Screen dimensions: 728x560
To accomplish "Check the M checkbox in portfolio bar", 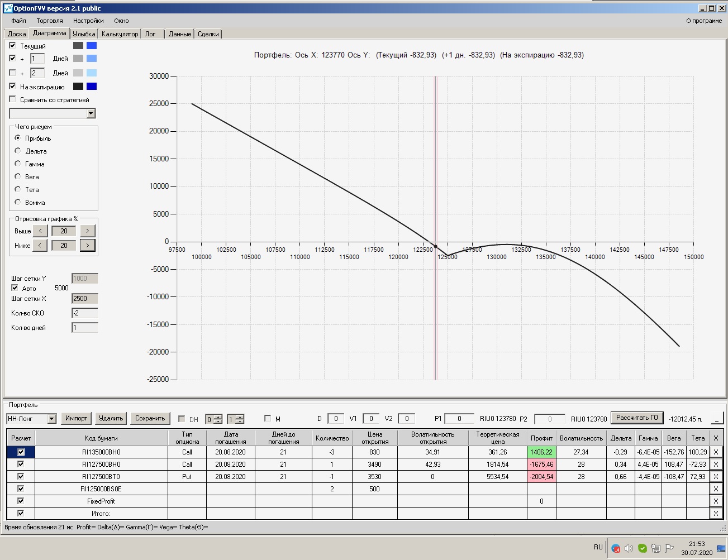I will tap(267, 418).
